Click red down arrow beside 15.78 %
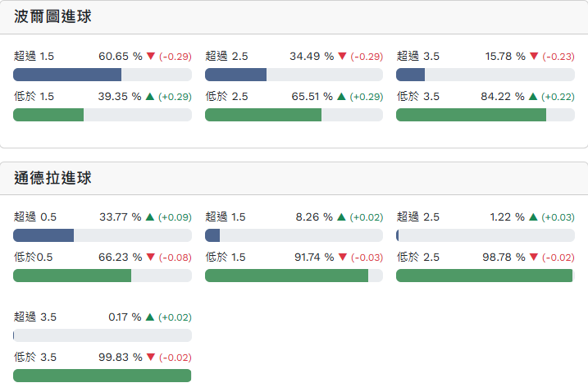 point(533,57)
